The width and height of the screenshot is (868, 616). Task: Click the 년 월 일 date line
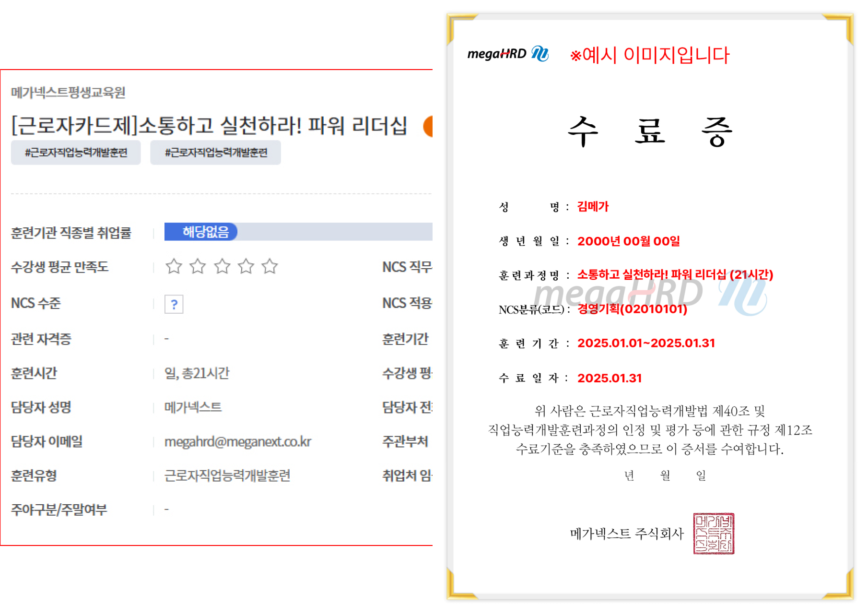tap(665, 475)
